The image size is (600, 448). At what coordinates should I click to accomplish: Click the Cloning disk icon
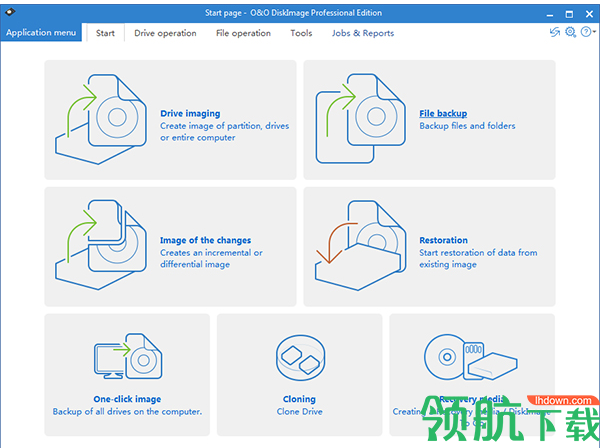coord(300,358)
